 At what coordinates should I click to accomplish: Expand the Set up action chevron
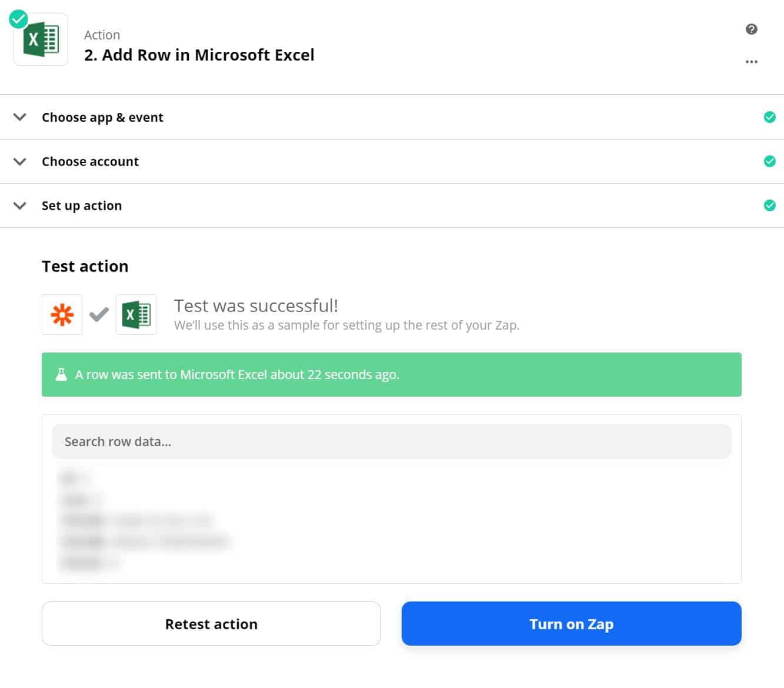click(x=20, y=205)
